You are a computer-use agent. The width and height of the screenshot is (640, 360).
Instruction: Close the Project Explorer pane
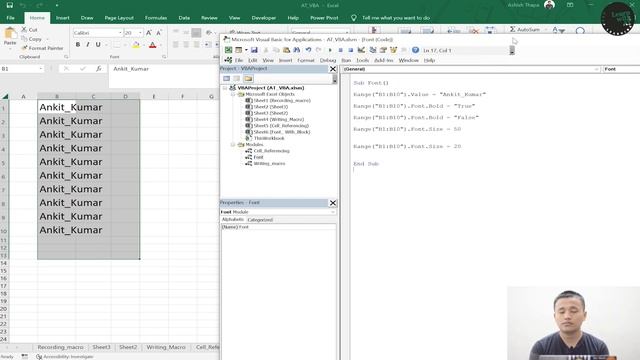tap(333, 69)
